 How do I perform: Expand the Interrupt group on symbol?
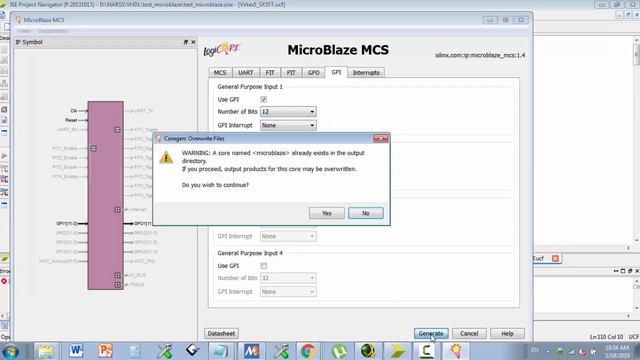point(118,209)
